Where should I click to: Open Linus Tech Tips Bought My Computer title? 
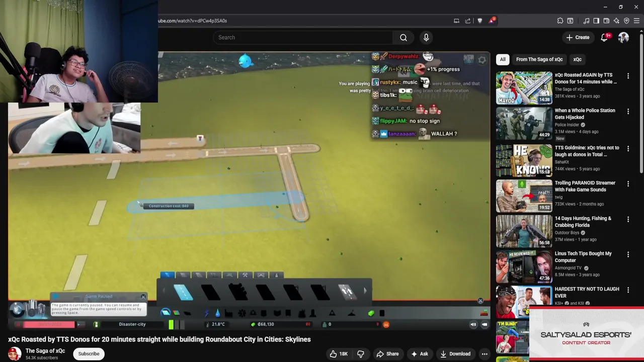[583, 257]
